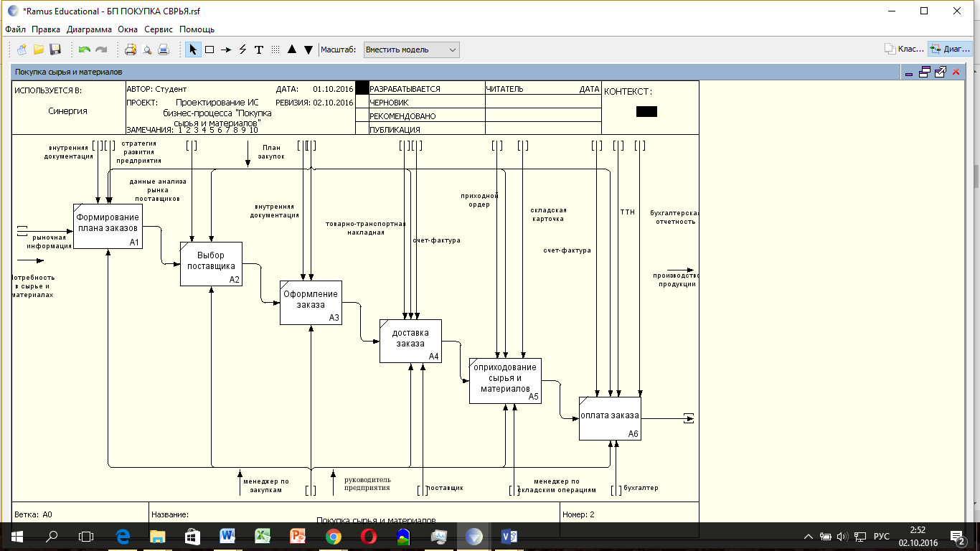The image size is (980, 551).
Task: Select the text T tool
Action: [259, 50]
